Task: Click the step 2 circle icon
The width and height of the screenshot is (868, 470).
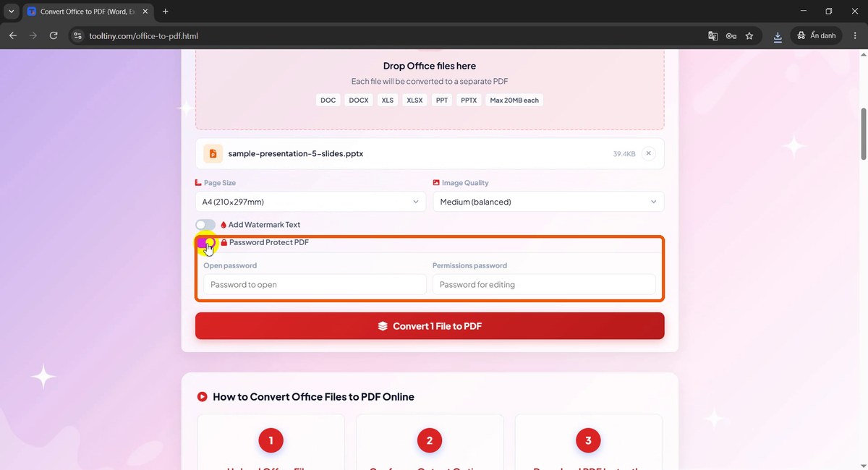Action: tap(430, 440)
